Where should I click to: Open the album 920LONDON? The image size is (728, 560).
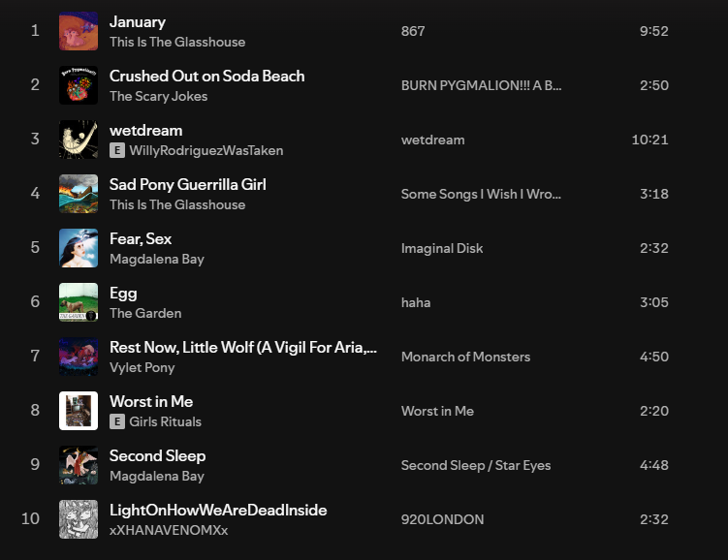click(x=442, y=519)
